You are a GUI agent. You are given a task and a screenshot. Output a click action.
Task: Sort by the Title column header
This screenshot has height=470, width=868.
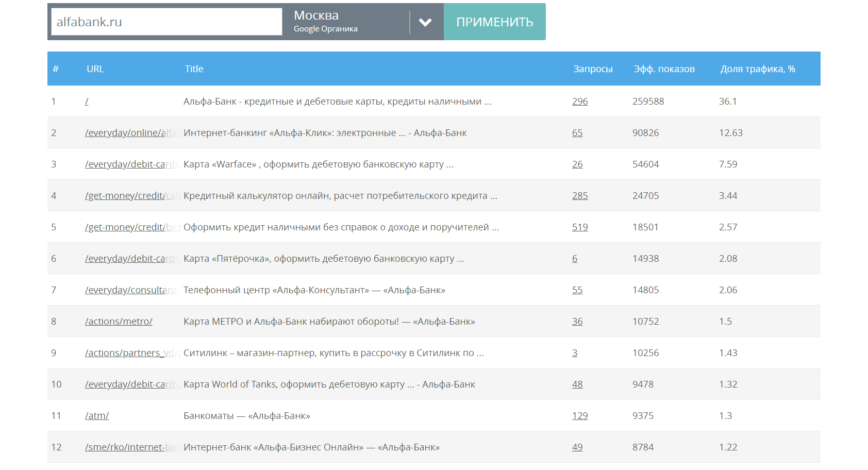[194, 69]
